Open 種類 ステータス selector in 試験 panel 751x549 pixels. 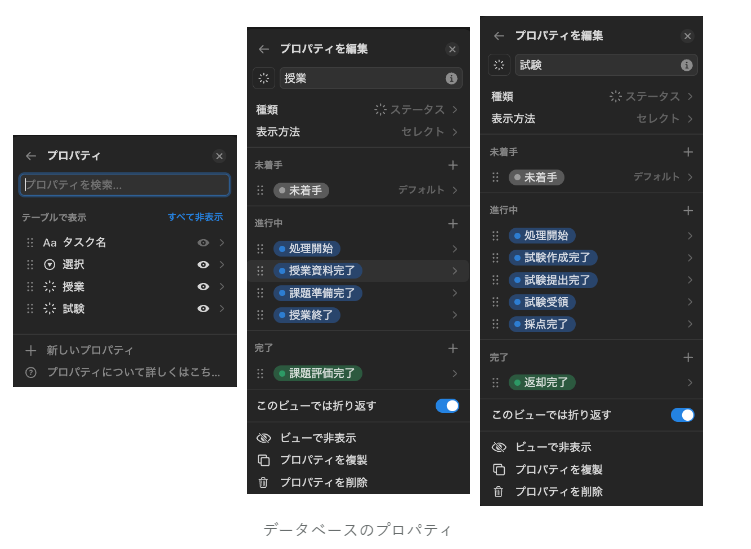(x=592, y=97)
